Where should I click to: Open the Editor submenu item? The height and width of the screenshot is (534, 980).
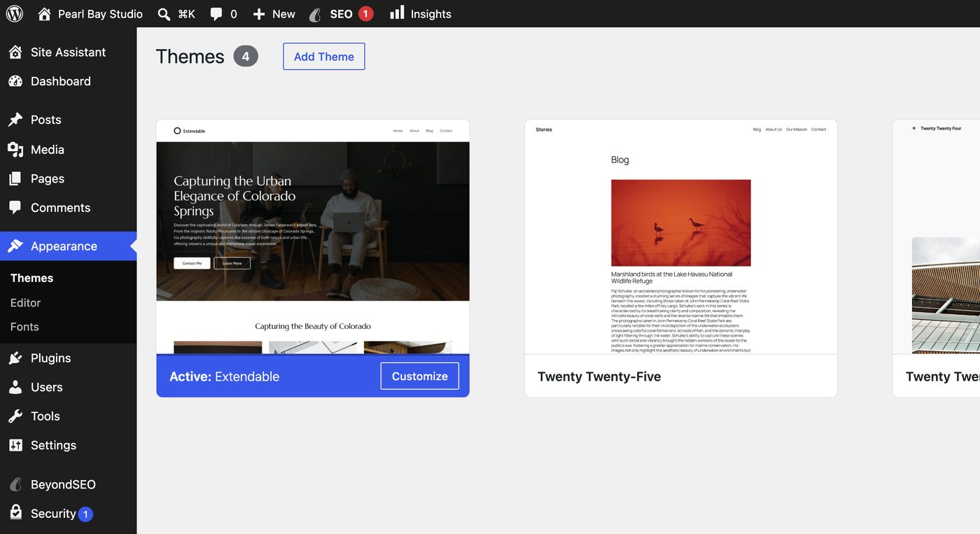click(26, 303)
